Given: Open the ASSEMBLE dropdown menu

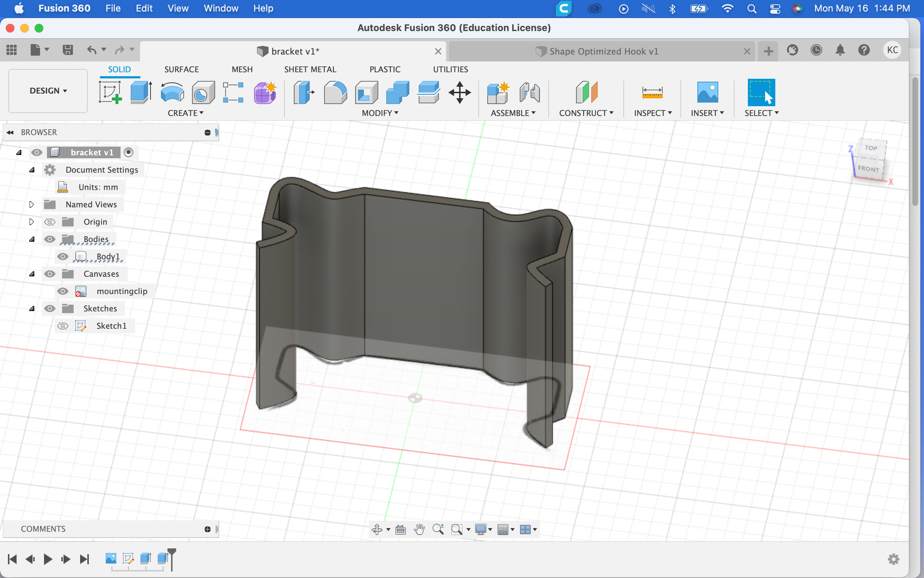Looking at the screenshot, I should [x=513, y=113].
